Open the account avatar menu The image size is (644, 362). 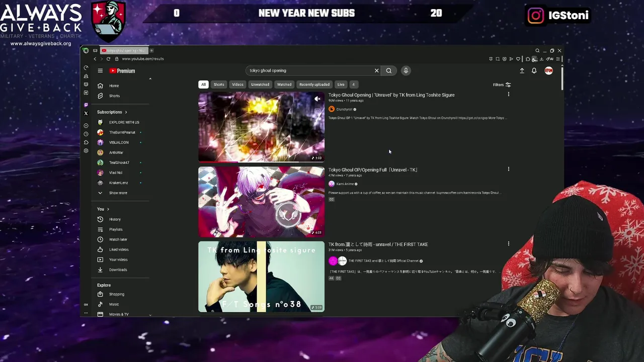(x=548, y=71)
